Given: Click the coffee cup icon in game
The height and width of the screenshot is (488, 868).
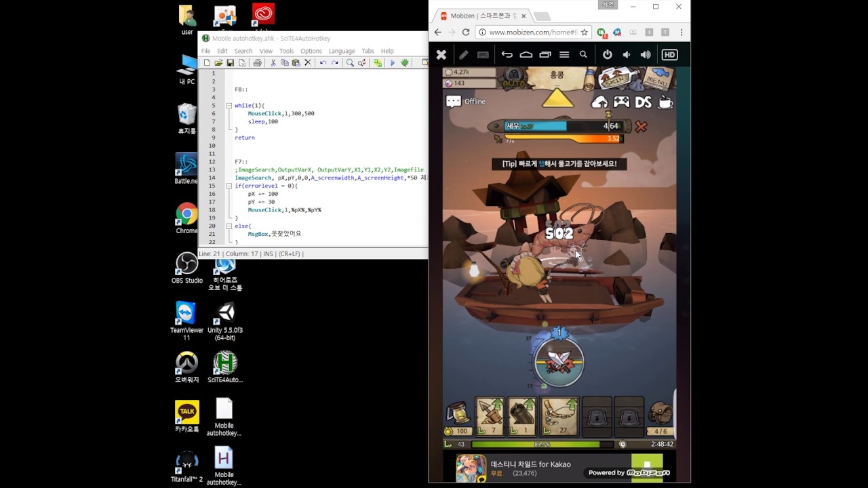Looking at the screenshot, I should click(665, 102).
